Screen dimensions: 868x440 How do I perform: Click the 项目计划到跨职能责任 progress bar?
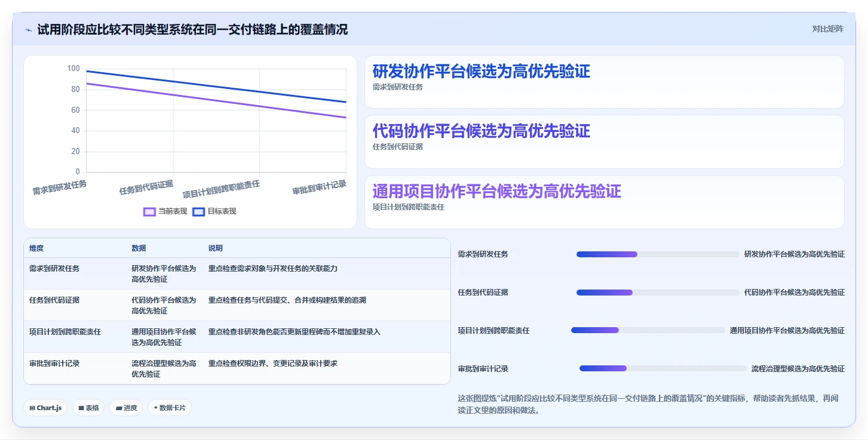[648, 330]
